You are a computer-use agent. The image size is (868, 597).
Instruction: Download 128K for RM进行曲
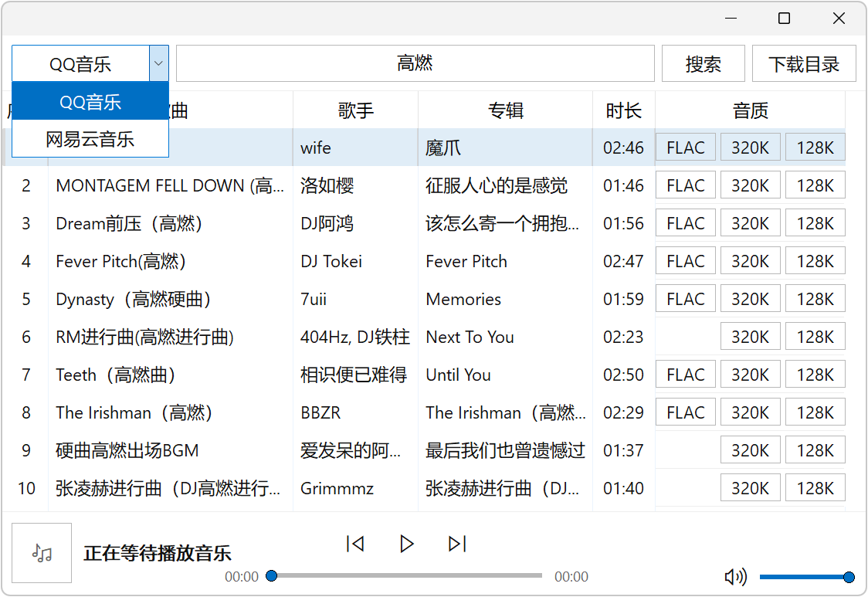point(815,338)
